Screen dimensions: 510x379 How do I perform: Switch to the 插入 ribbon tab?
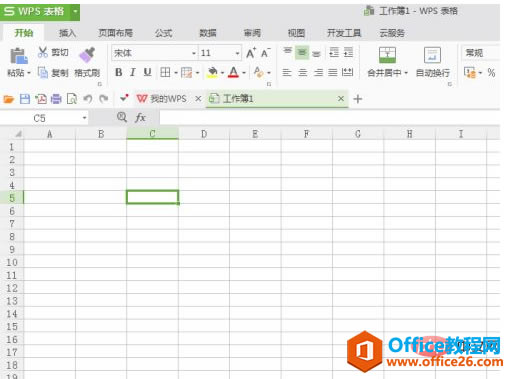[x=67, y=33]
